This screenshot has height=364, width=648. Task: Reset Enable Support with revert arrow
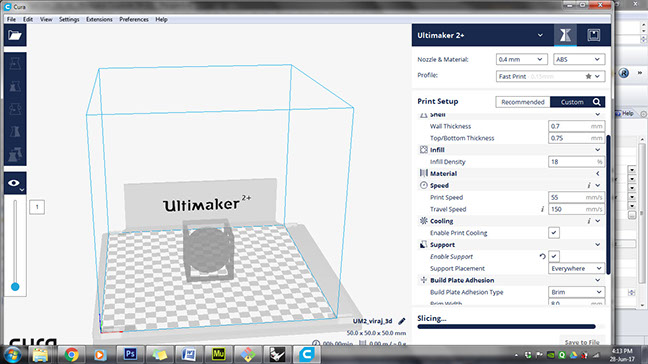542,257
